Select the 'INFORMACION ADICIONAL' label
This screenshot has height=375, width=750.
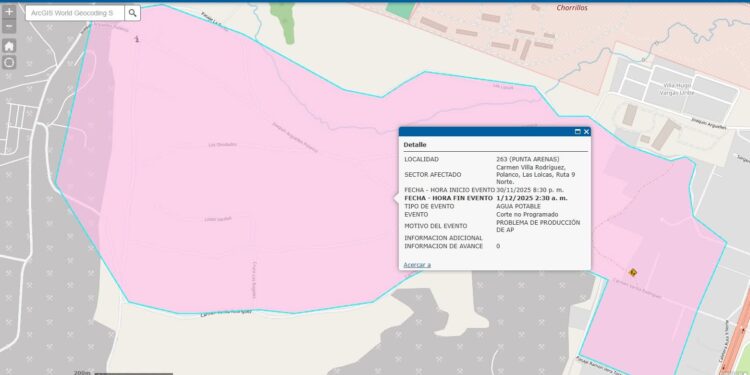[443, 238]
